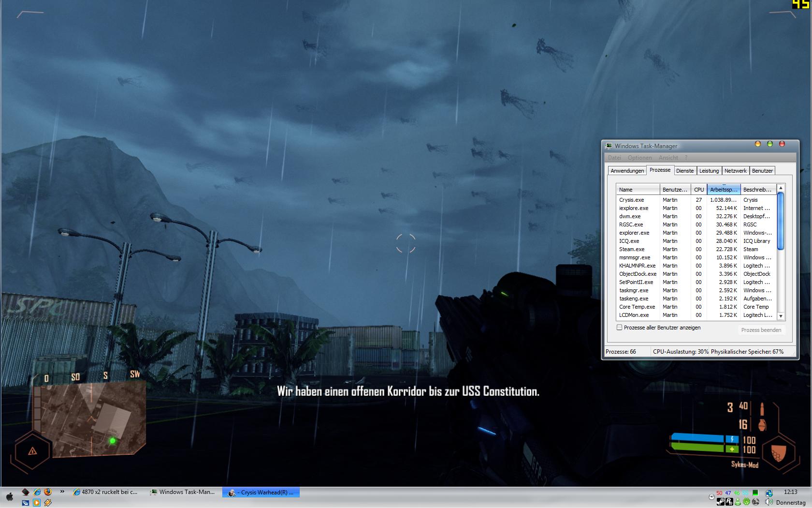Select the iexplore.exe process row
The width and height of the screenshot is (812, 508).
click(x=696, y=208)
